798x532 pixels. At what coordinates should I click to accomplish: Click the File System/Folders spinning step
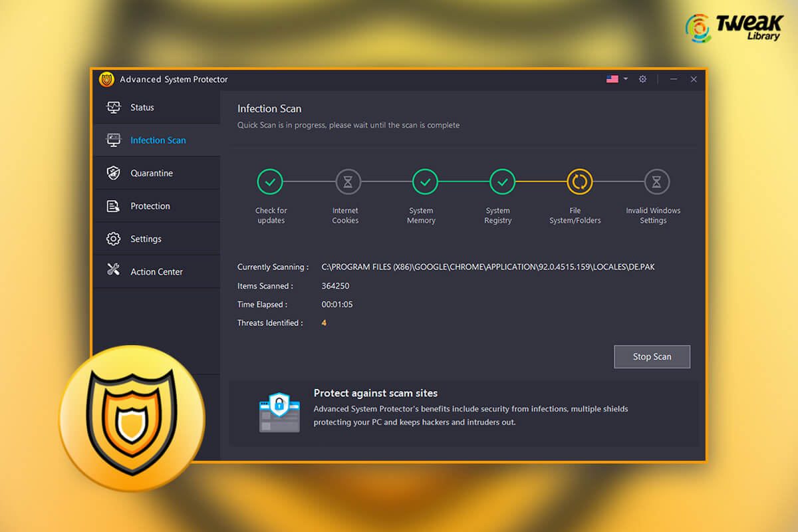pyautogui.click(x=579, y=182)
